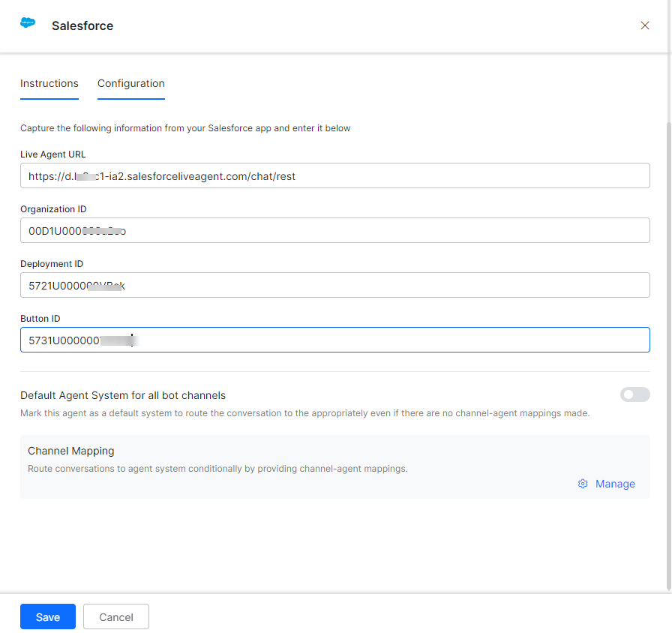The height and width of the screenshot is (633, 672).
Task: Click the Live Agent URL label
Action: coord(53,154)
